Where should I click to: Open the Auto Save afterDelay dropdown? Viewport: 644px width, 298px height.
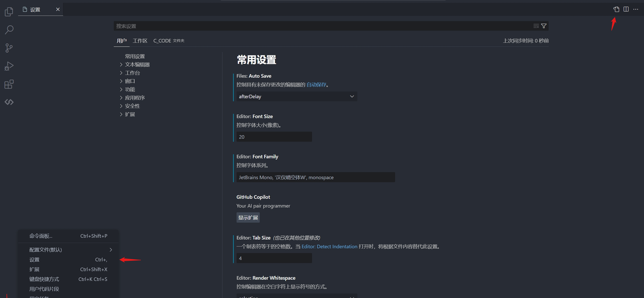pyautogui.click(x=296, y=96)
